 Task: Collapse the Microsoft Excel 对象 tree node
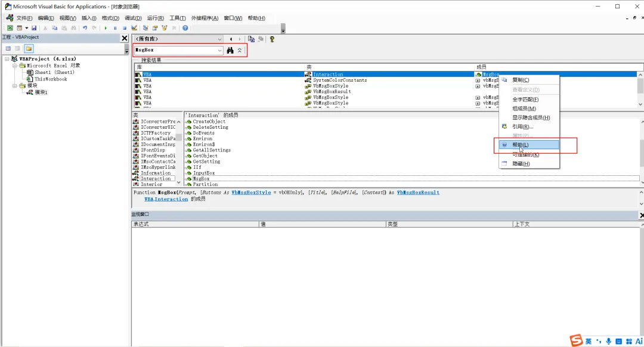point(15,66)
